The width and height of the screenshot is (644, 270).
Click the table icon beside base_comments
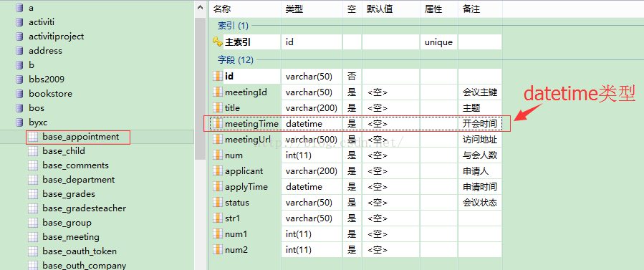coord(33,165)
